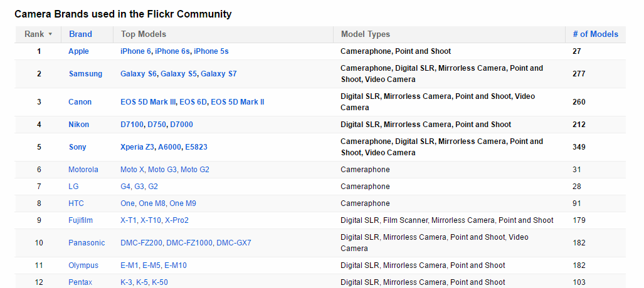Open the LG brand link
The image size is (644, 288).
click(73, 186)
